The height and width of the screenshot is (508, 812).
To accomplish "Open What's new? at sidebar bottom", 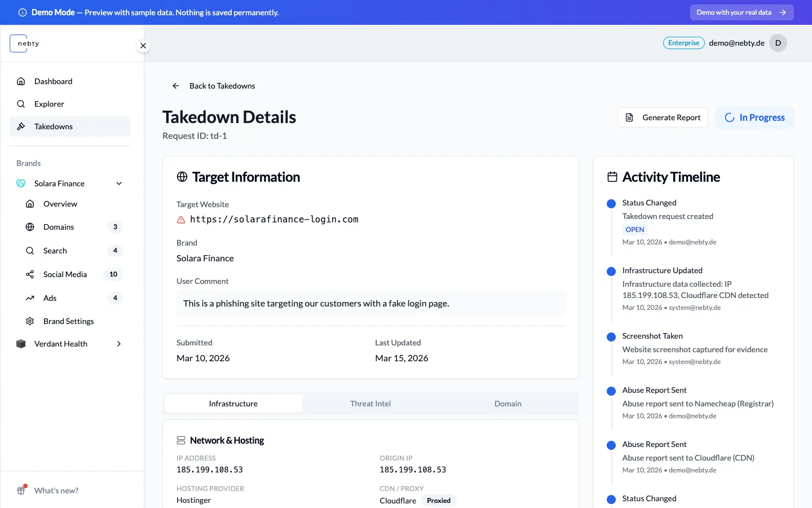I will (56, 491).
